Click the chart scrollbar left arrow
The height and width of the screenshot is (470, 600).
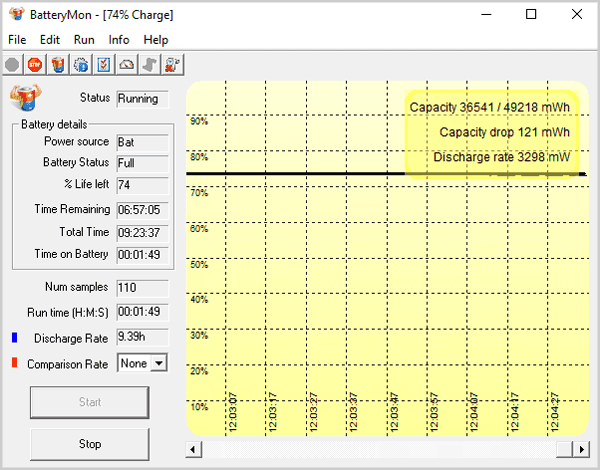pos(194,449)
